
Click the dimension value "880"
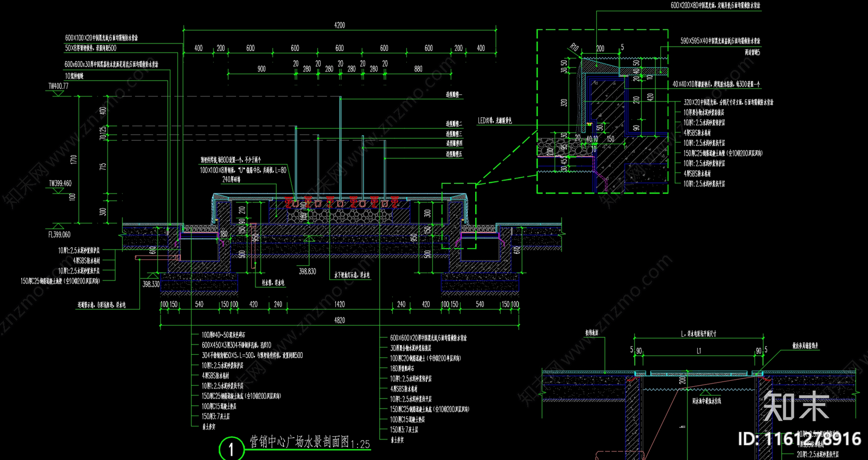[418, 69]
